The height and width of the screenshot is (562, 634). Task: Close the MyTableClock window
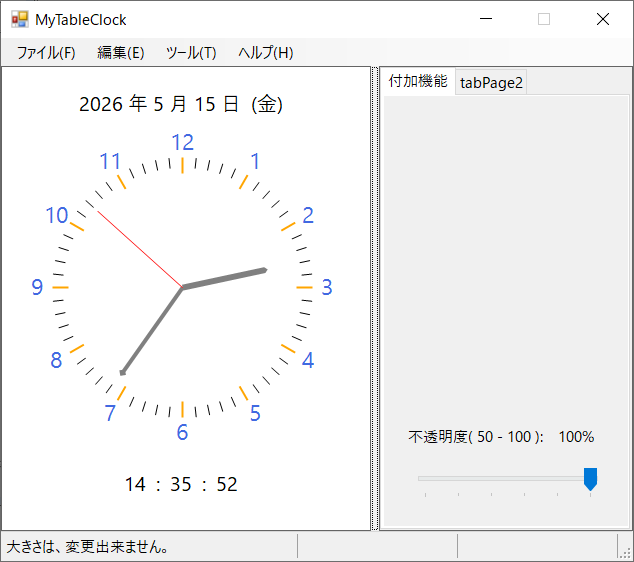603,19
